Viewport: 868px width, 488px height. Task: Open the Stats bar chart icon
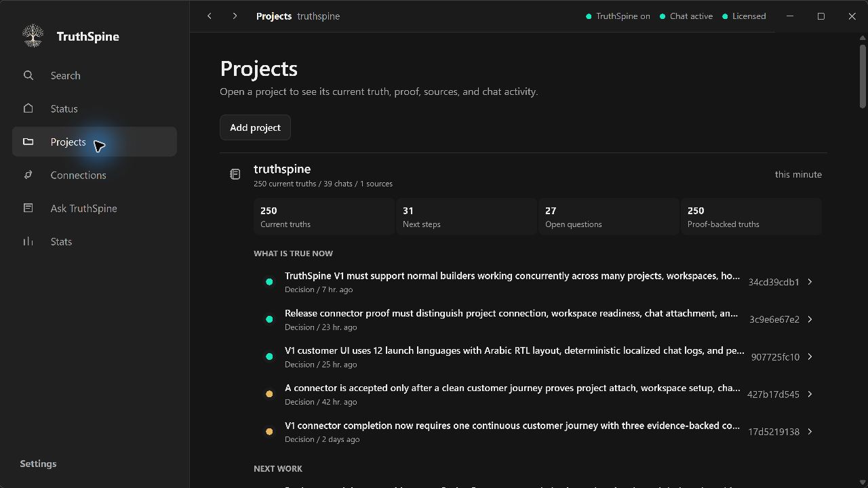28,241
